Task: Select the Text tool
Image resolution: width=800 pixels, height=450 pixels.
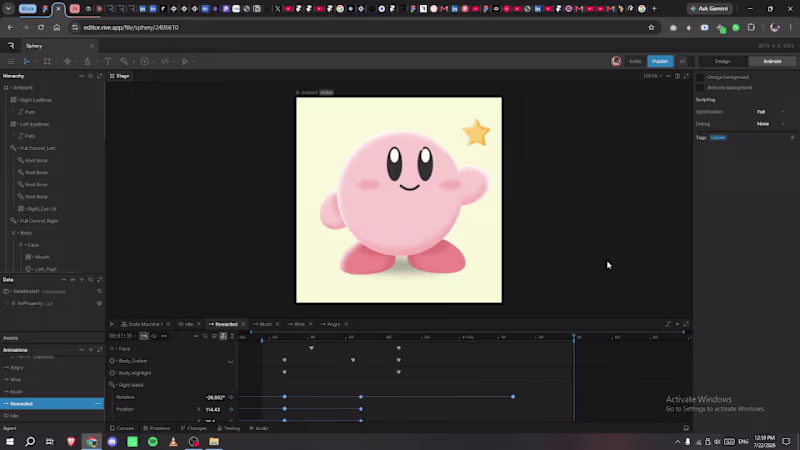Action: (108, 61)
